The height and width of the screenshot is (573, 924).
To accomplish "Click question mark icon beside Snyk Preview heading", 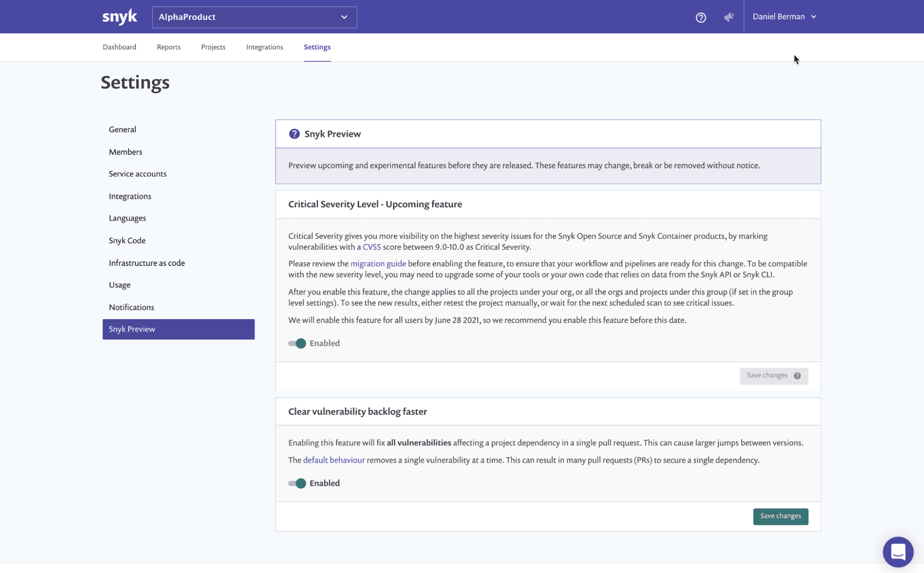I will click(x=294, y=134).
